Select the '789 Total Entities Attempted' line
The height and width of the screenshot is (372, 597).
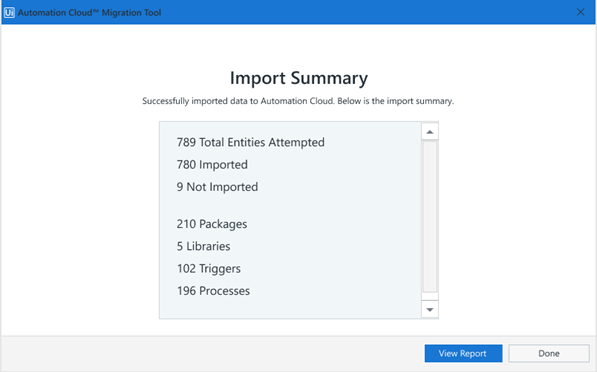pyautogui.click(x=251, y=142)
